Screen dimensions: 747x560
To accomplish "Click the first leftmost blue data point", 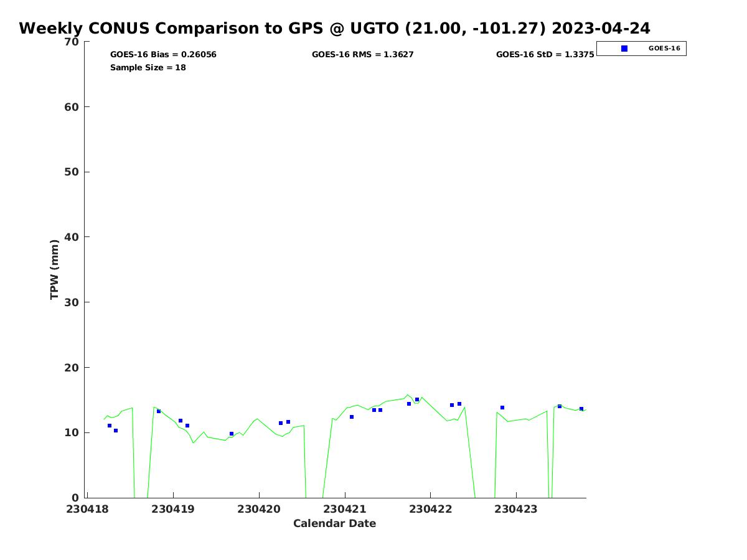I will [x=110, y=426].
